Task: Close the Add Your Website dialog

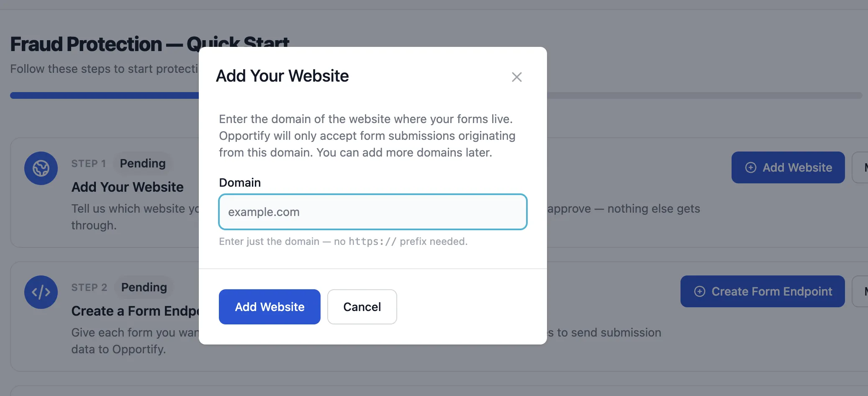Action: [517, 77]
